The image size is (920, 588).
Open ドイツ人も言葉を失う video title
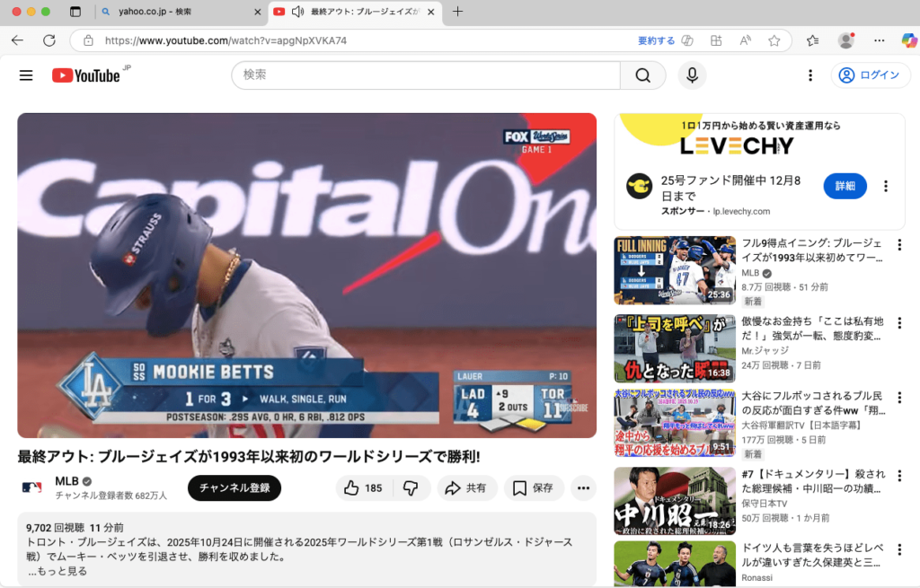pyautogui.click(x=812, y=555)
